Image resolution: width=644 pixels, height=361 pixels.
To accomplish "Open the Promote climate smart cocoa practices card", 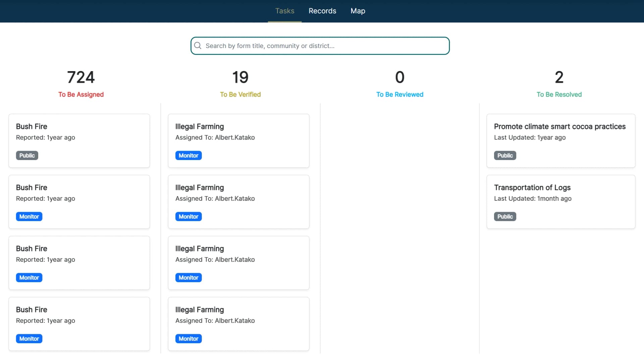I will click(x=561, y=141).
